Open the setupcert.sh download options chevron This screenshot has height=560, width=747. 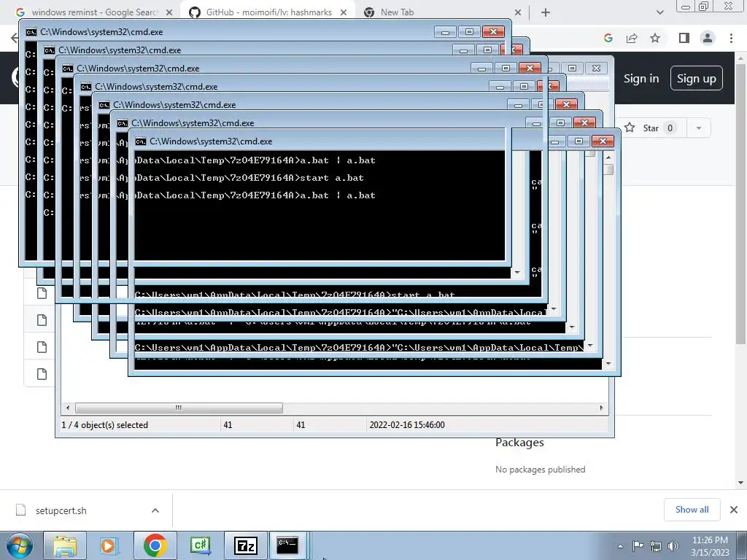click(x=155, y=510)
